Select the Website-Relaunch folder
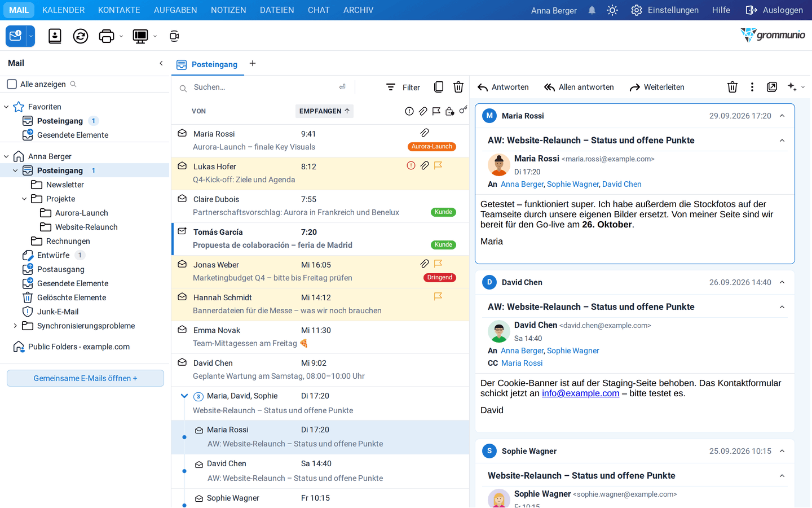The image size is (812, 508). point(86,227)
